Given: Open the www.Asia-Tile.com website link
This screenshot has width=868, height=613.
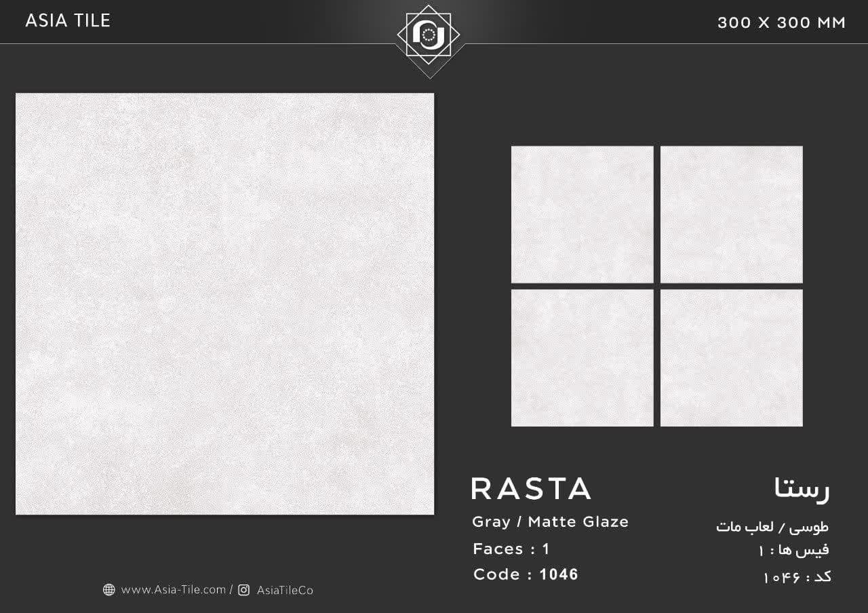Looking at the screenshot, I should (x=173, y=590).
